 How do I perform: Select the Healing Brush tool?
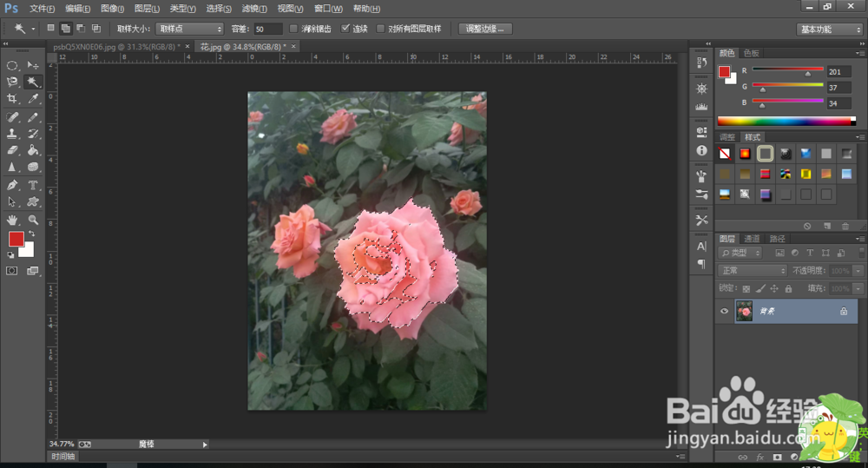pos(11,117)
